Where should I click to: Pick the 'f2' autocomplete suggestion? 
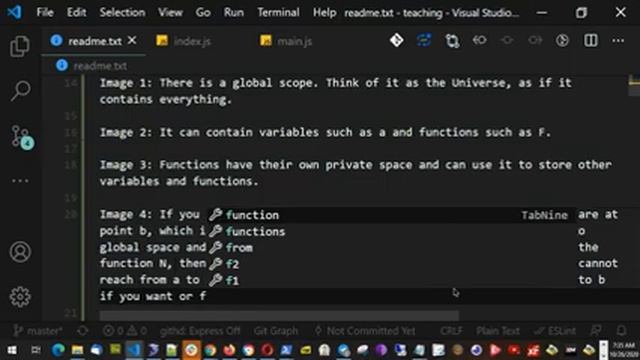pyautogui.click(x=392, y=264)
